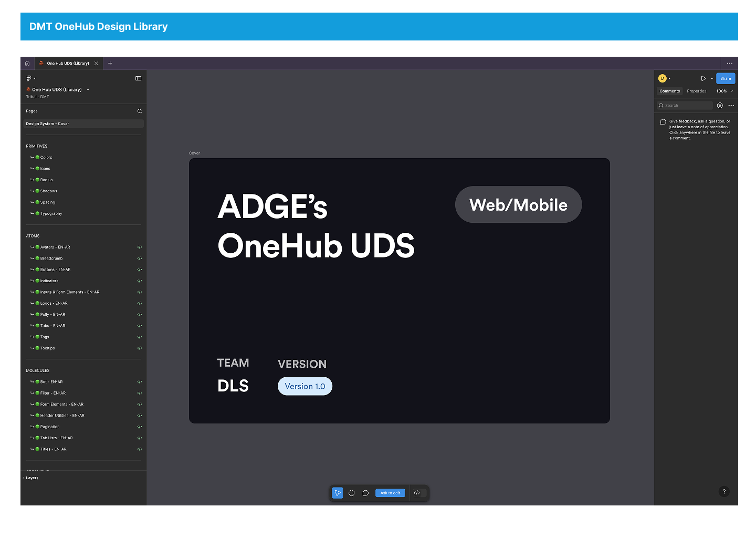
Task: Expand the One Hub UDS file name dropdown
Action: pyautogui.click(x=88, y=90)
